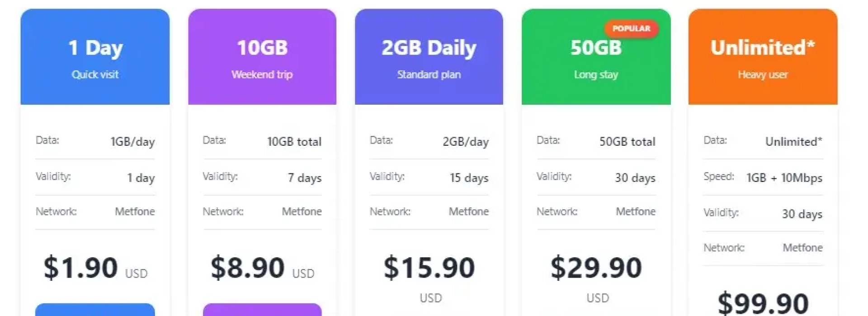Click the red POPULAR badge
Screen dimensions: 868x316
(x=631, y=28)
